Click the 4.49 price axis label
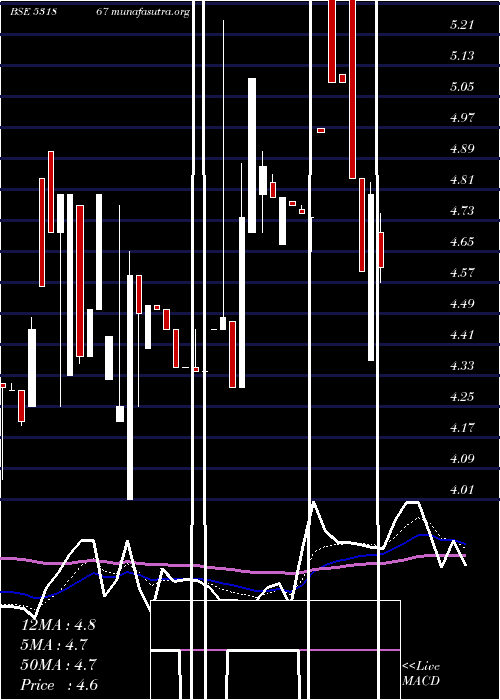500x700 pixels. click(x=462, y=304)
